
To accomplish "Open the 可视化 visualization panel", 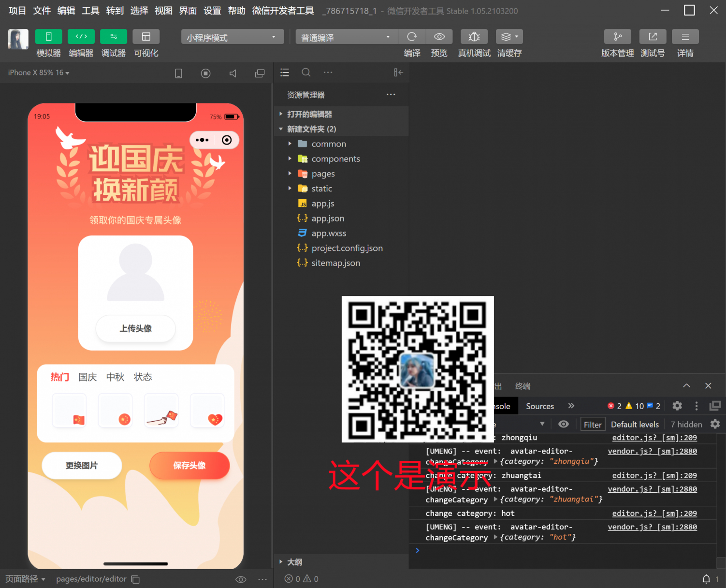I will [145, 36].
